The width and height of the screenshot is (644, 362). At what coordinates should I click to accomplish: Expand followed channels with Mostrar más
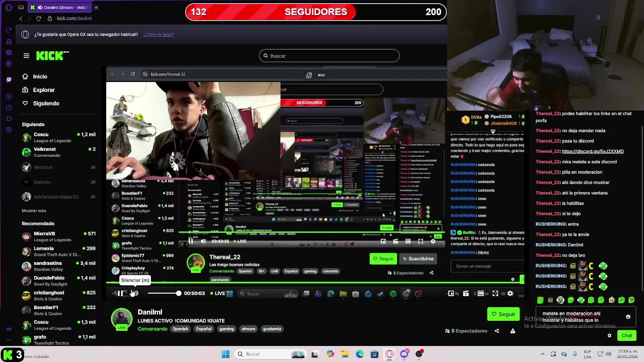click(34, 211)
